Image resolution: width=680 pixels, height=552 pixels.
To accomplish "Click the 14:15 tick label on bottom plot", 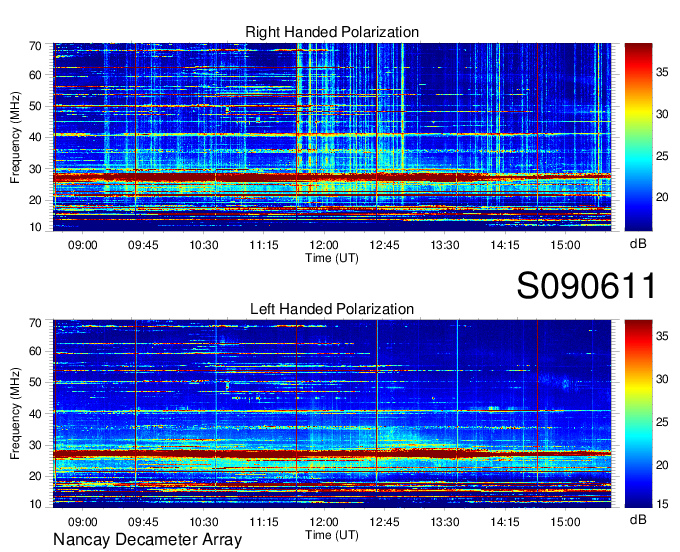I will (505, 522).
